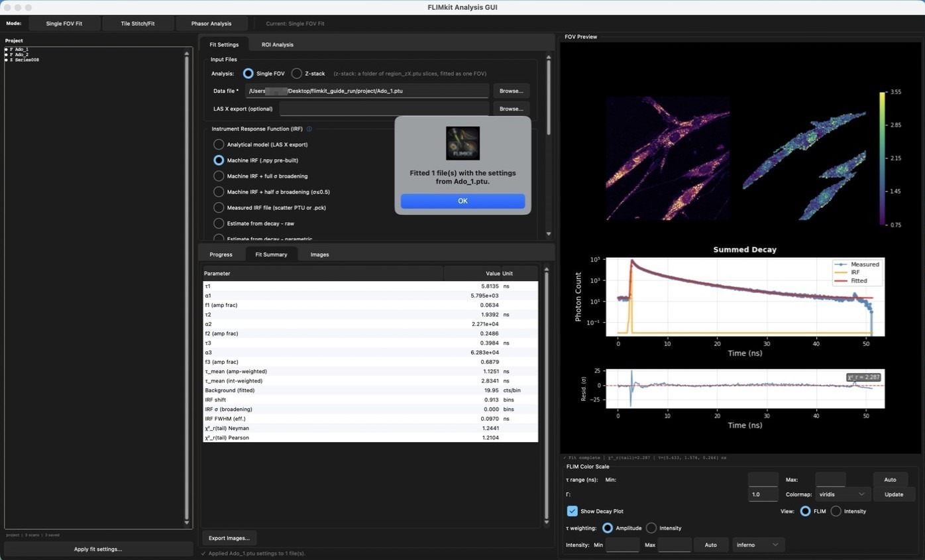Click Update in FLIM Color Scale
This screenshot has width=925, height=560.
[x=893, y=494]
